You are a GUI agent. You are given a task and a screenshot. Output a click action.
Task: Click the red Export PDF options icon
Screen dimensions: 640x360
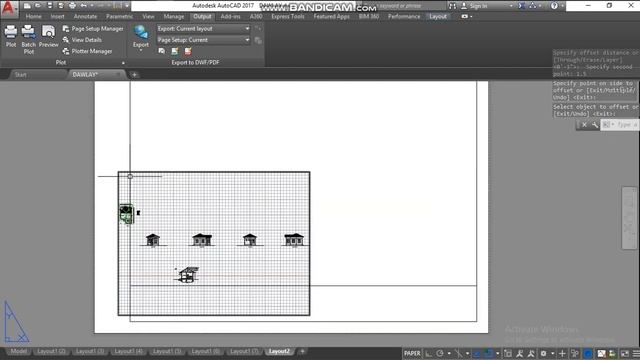click(188, 51)
